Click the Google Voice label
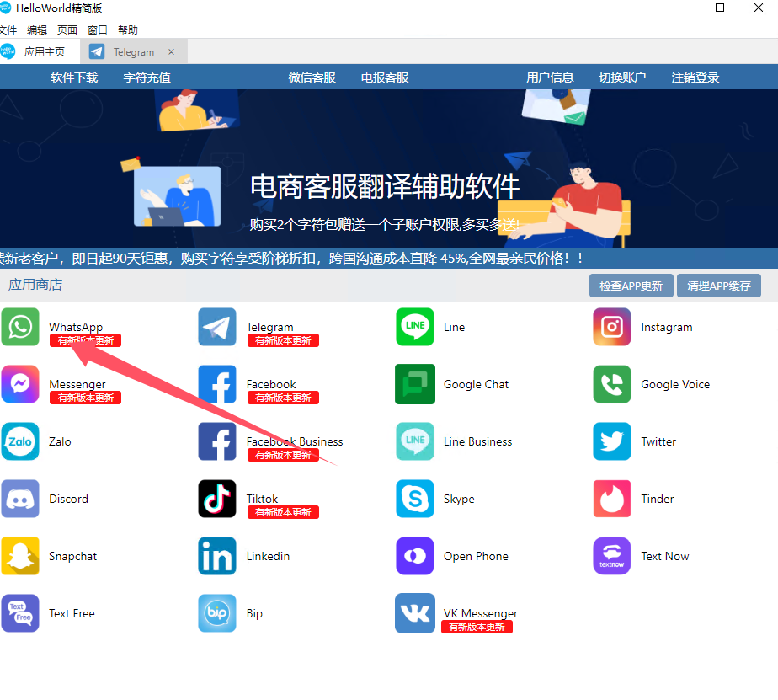Viewport: 778px width, 700px height. (675, 384)
